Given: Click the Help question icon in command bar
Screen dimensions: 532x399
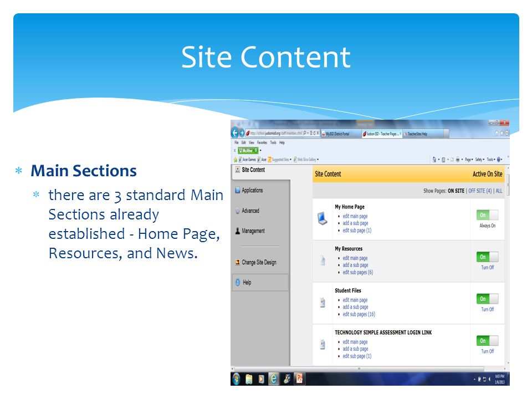Looking at the screenshot, I should point(499,160).
